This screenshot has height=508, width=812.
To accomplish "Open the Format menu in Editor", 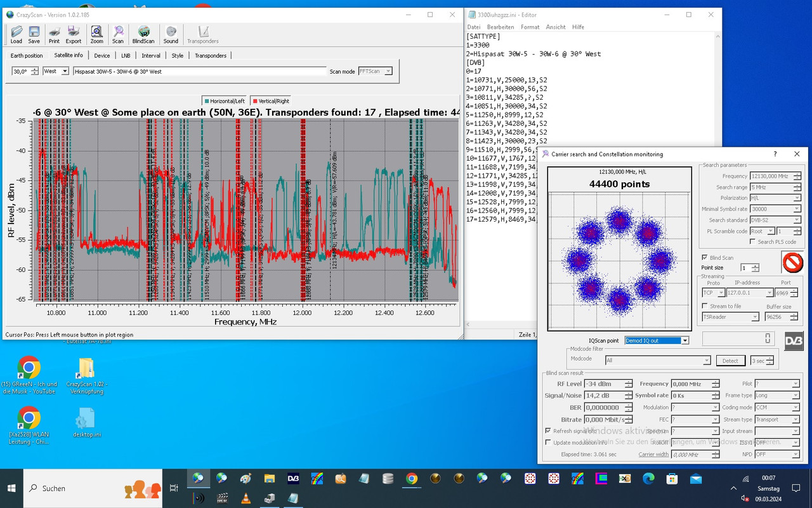I will tap(530, 27).
